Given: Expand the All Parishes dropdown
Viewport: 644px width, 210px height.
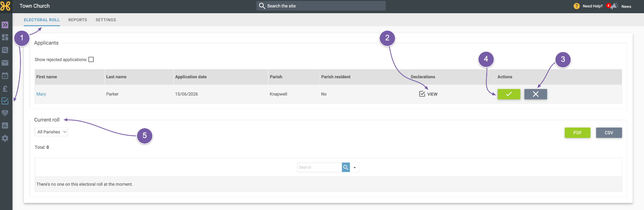Looking at the screenshot, I should tap(51, 132).
